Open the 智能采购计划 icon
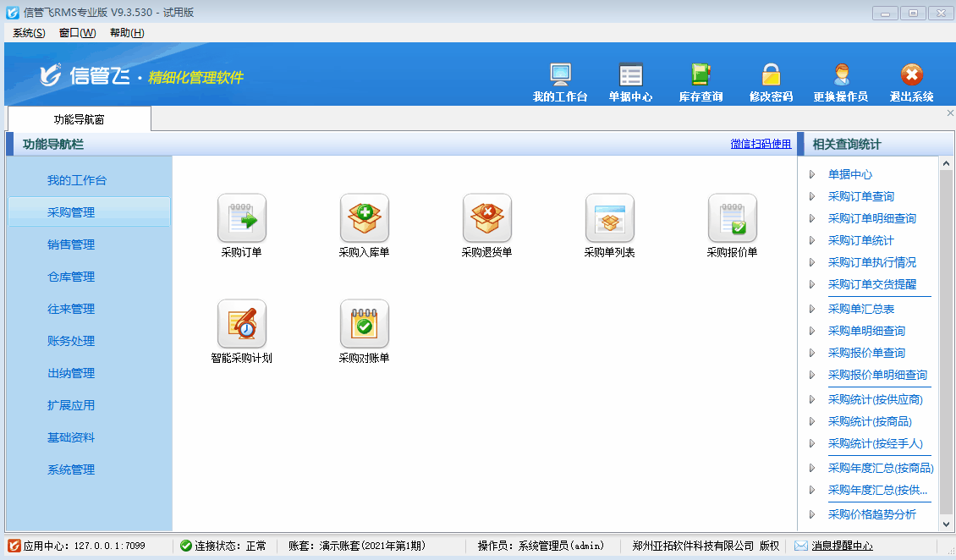The width and height of the screenshot is (956, 560). coord(242,324)
